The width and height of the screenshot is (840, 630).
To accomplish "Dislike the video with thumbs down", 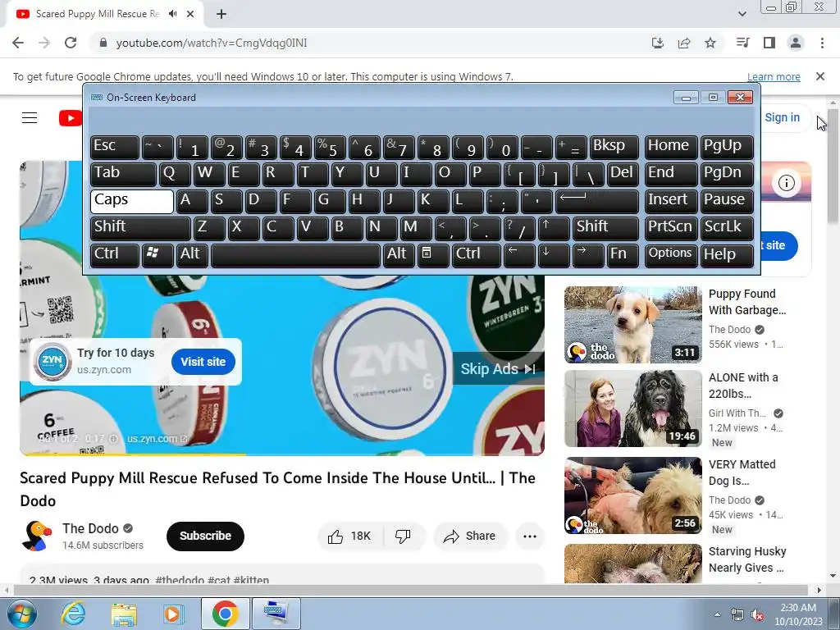I will tap(404, 536).
